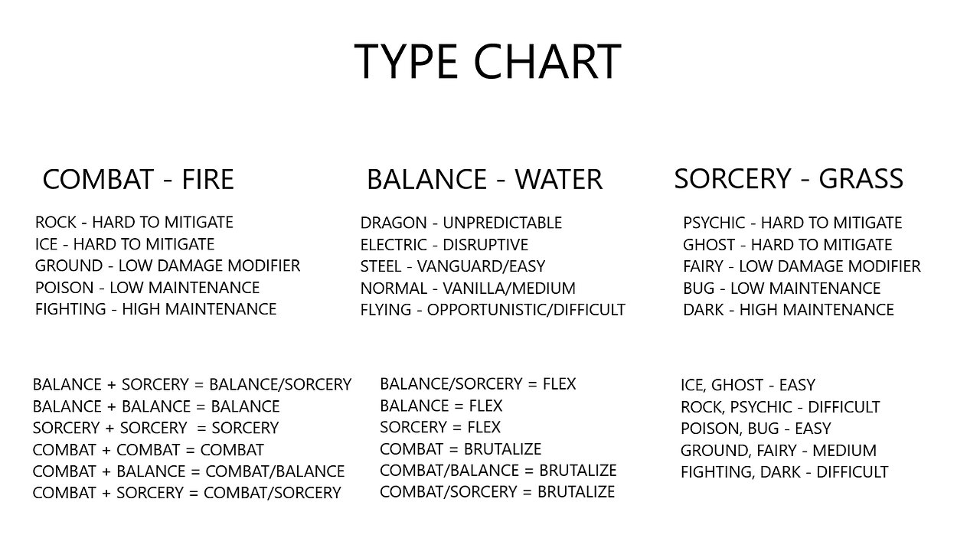Image resolution: width=980 pixels, height=551 pixels.
Task: Click the FIGHTING - HIGH MAINTENANCE line
Action: pyautogui.click(x=155, y=310)
